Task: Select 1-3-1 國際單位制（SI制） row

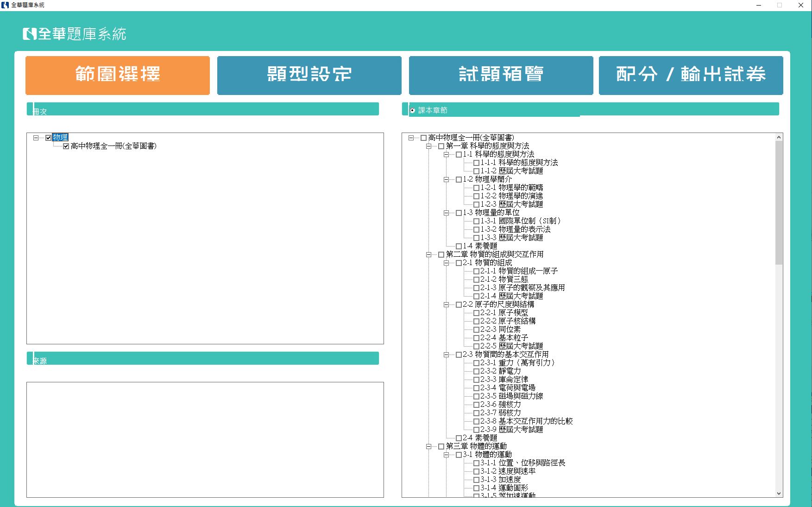Action: (521, 221)
